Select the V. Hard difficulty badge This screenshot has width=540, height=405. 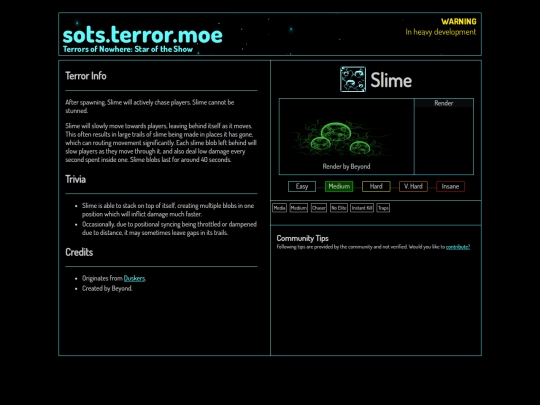[x=413, y=186]
